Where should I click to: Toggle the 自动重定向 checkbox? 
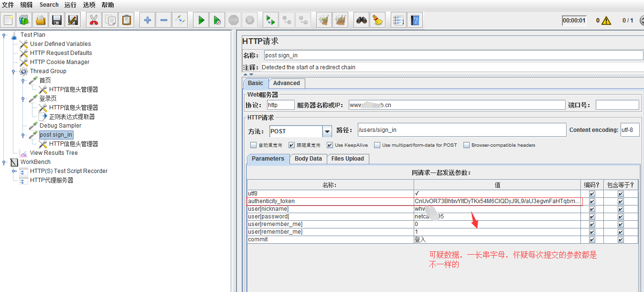click(x=253, y=145)
